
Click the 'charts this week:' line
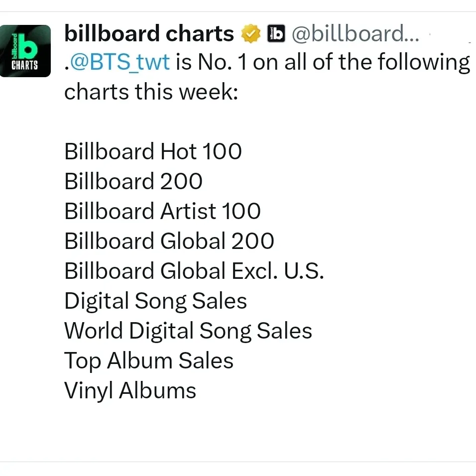[x=151, y=92]
